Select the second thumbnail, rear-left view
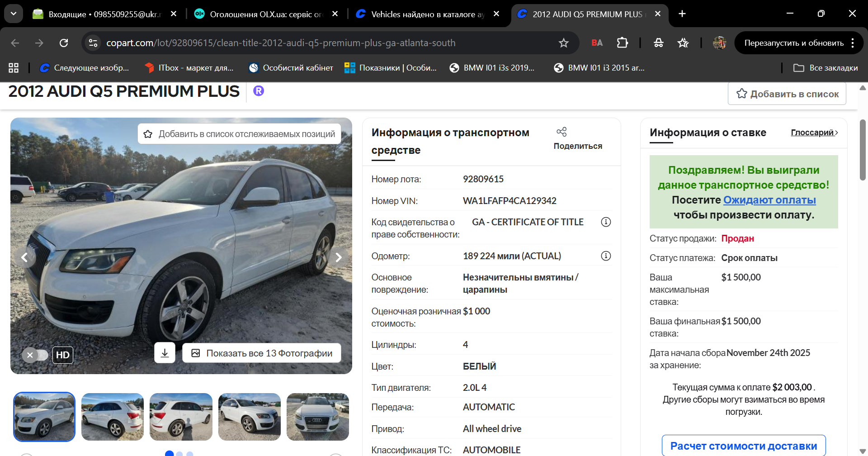This screenshot has height=456, width=868. click(113, 417)
